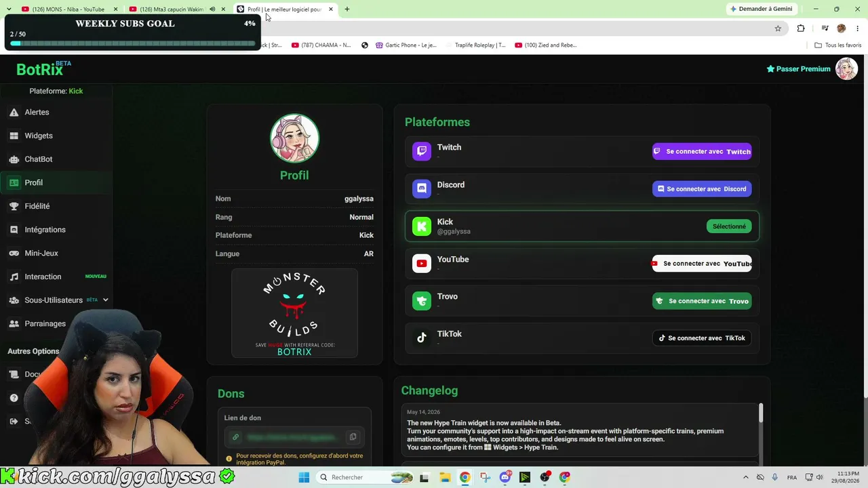Click the Demander à Gemini button
Viewport: 868px width, 488px height.
coord(761,9)
